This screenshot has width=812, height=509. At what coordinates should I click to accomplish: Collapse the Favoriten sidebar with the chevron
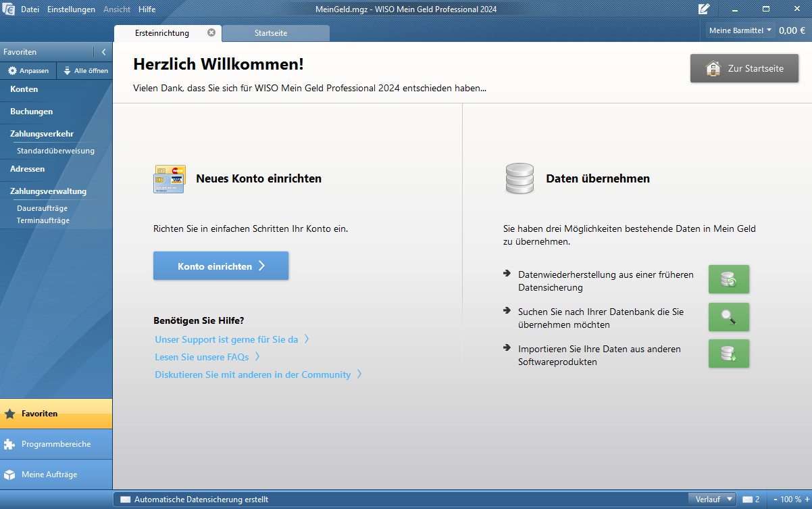[x=103, y=51]
